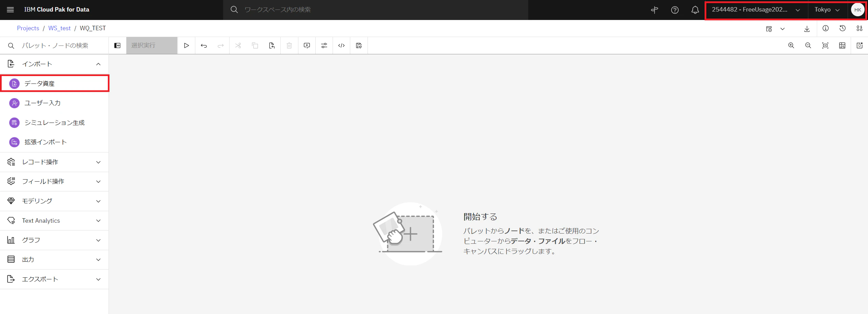Zoom out on the canvas

pos(808,45)
